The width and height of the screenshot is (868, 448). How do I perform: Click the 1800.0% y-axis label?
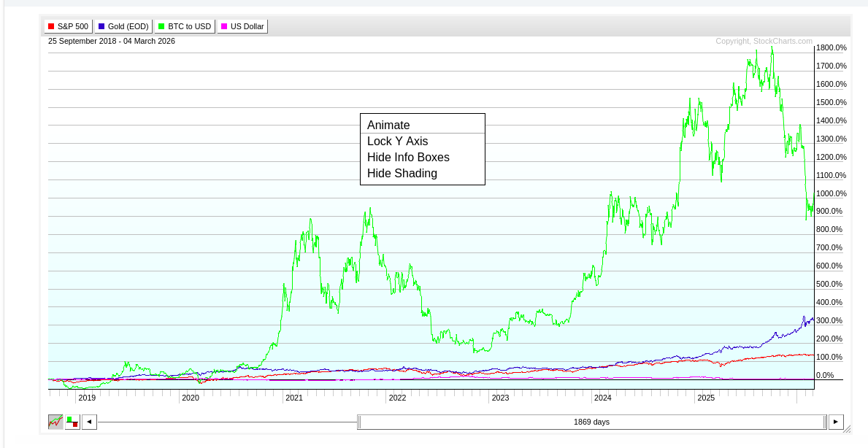point(831,47)
